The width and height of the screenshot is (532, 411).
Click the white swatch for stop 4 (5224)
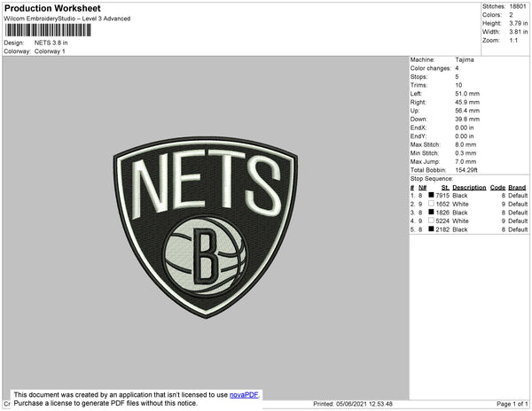point(431,221)
